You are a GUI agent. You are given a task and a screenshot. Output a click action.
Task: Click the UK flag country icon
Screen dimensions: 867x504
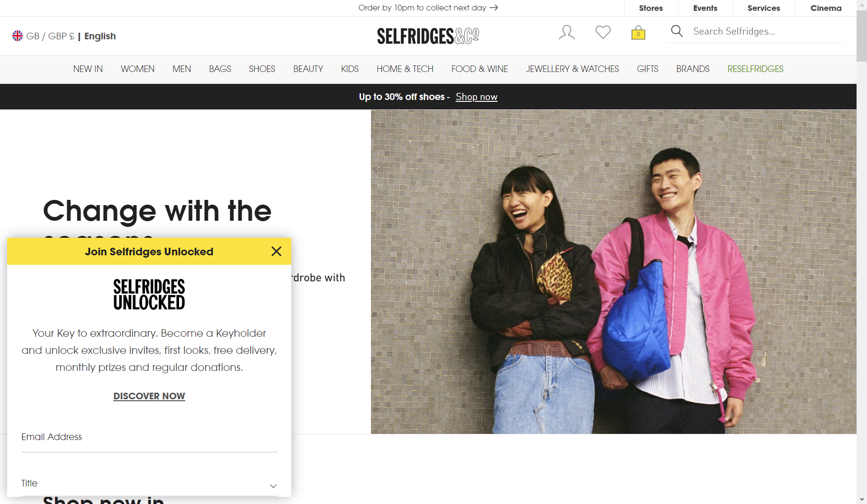(18, 36)
